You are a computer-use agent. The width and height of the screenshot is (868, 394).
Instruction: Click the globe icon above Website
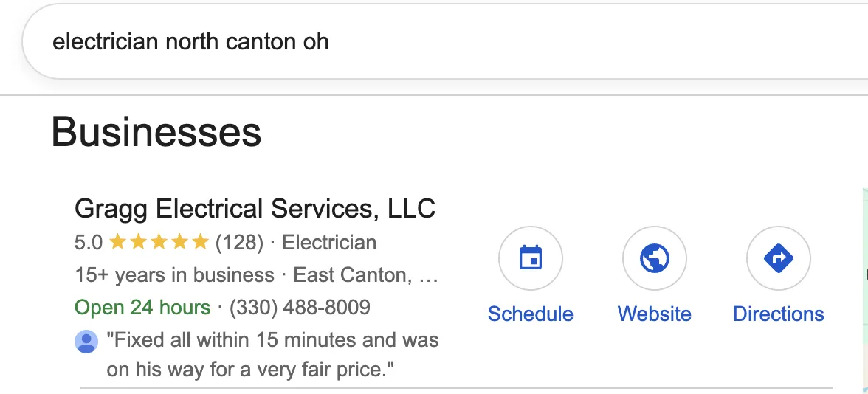[654, 258]
